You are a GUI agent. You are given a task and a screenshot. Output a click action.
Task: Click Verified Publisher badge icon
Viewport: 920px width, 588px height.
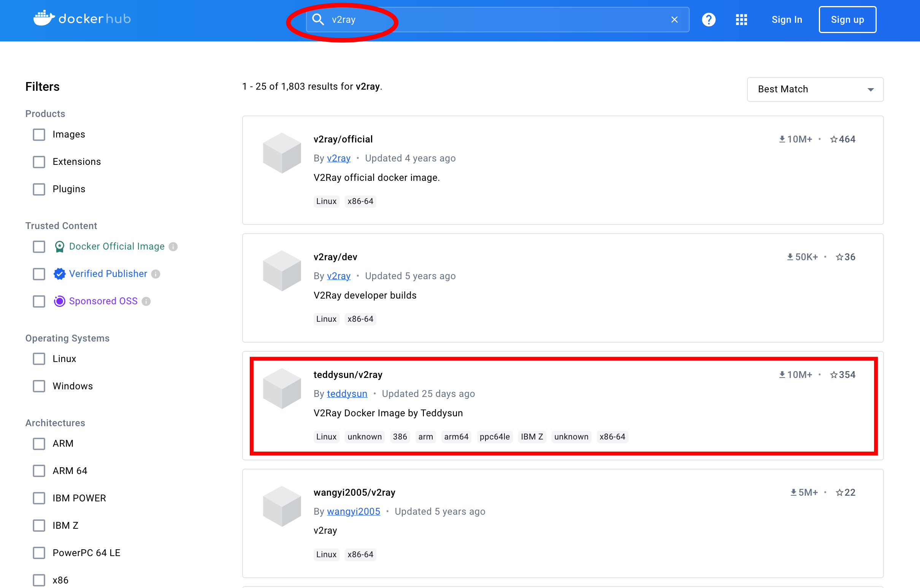click(59, 274)
